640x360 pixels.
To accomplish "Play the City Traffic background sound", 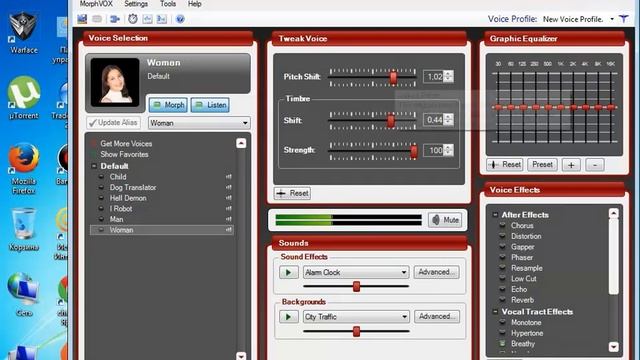I will 289,317.
